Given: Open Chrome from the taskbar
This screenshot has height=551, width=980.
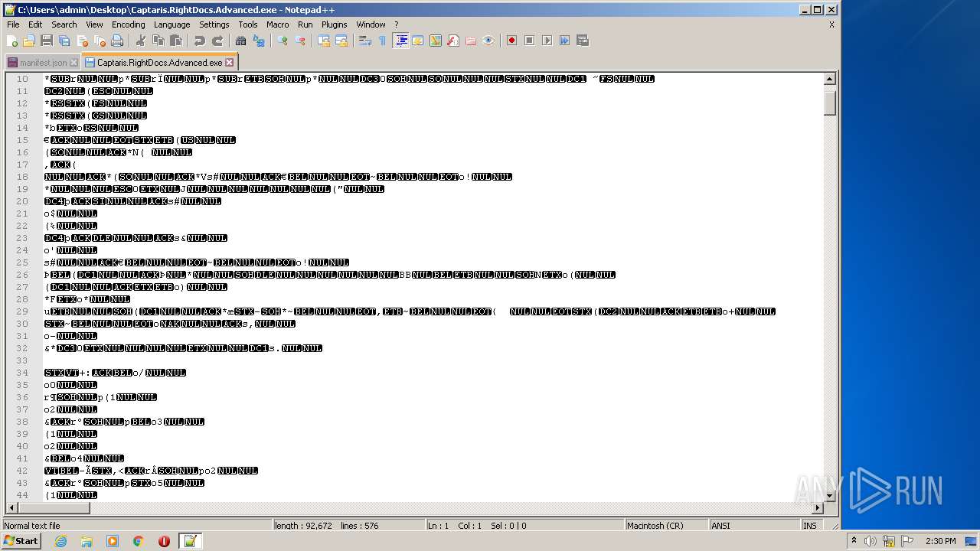Looking at the screenshot, I should point(138,541).
